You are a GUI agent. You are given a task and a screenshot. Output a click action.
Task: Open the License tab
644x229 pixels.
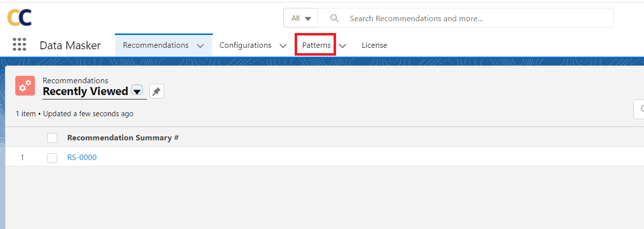[374, 45]
